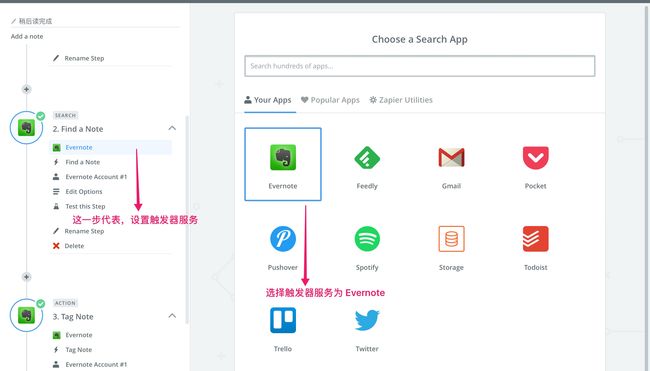The width and height of the screenshot is (650, 371).
Task: Open the Zapier Utilities tab
Action: point(401,100)
